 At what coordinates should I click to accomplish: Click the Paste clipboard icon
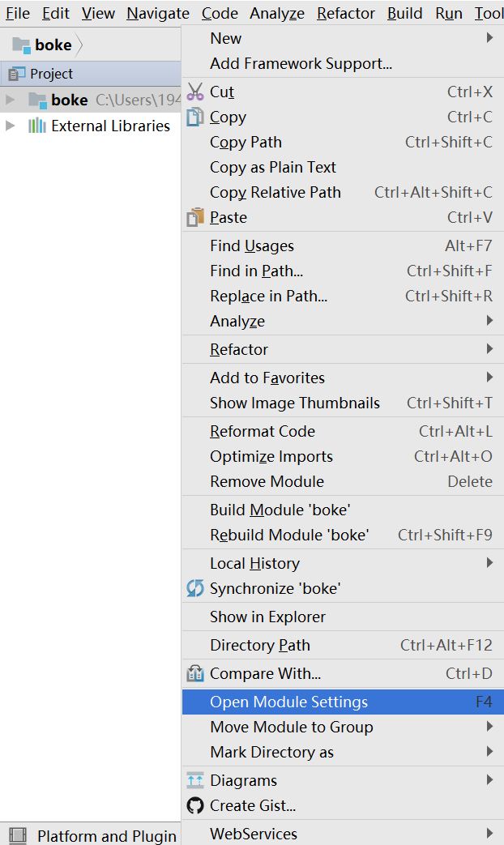(195, 217)
